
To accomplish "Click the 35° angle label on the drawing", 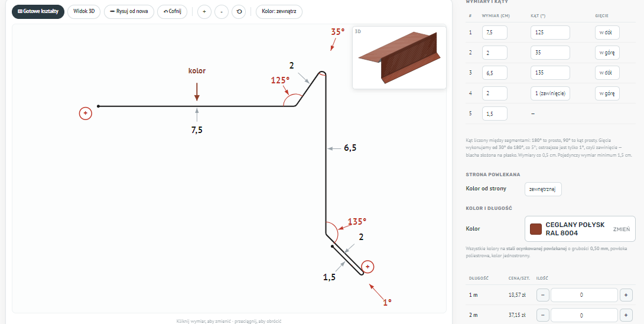I will [337, 32].
